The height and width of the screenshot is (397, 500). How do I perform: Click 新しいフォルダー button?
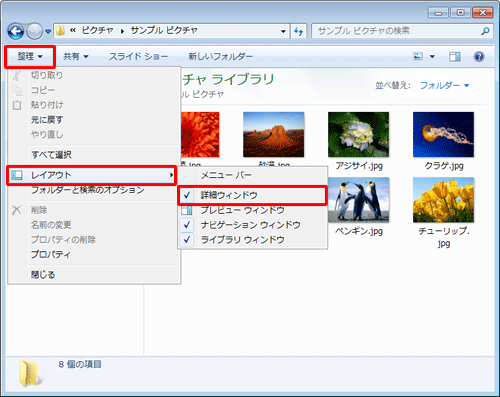coord(220,56)
